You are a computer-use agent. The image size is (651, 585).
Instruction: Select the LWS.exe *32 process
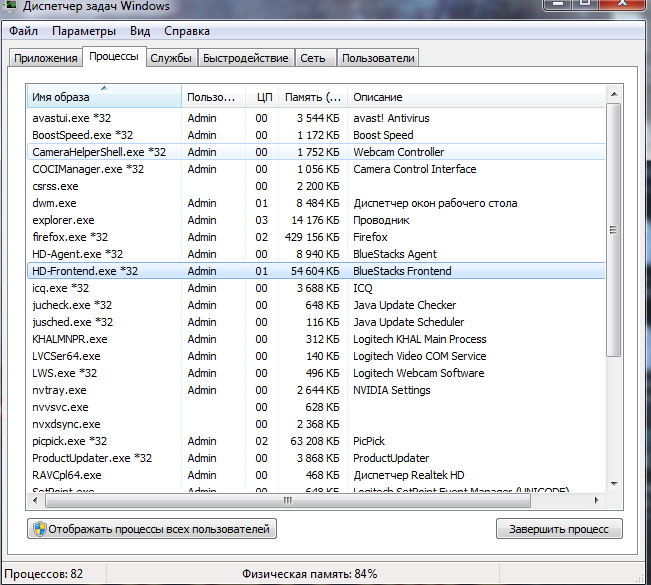[316, 373]
